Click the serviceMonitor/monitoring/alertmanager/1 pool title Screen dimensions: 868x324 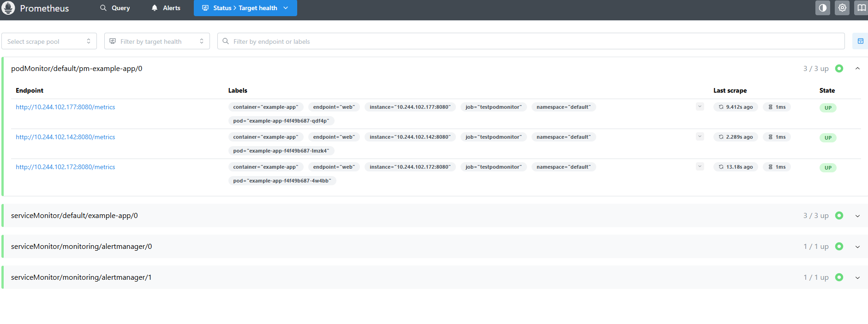pyautogui.click(x=81, y=277)
